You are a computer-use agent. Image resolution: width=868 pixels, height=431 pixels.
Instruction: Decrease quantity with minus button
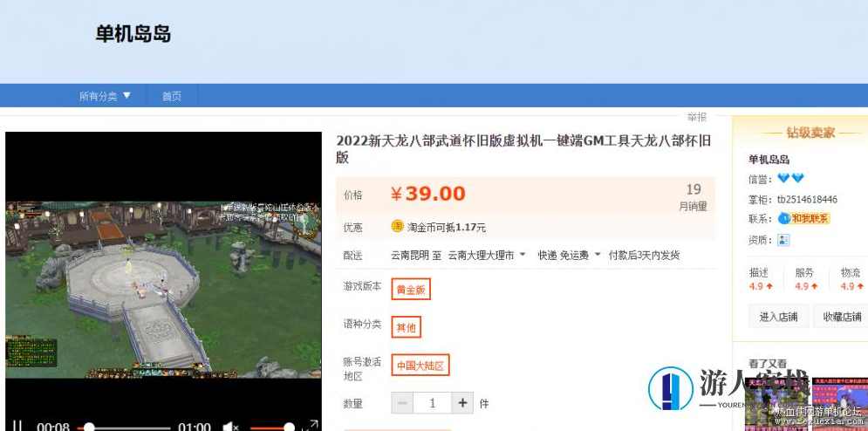[402, 403]
